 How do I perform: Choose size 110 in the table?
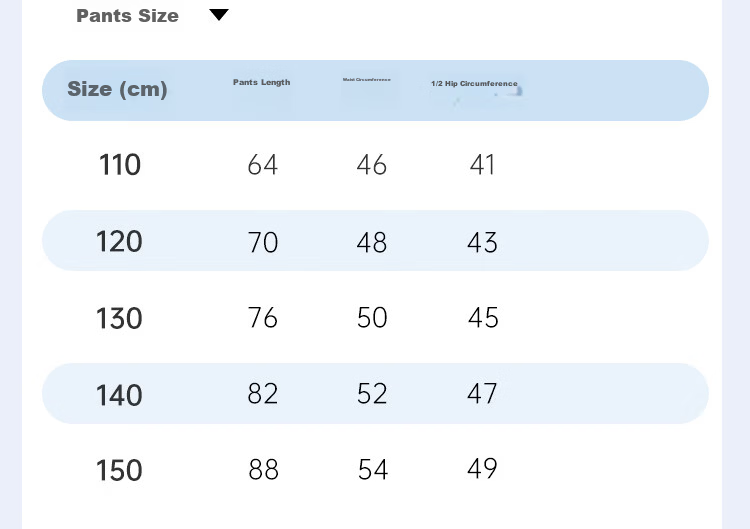click(120, 165)
